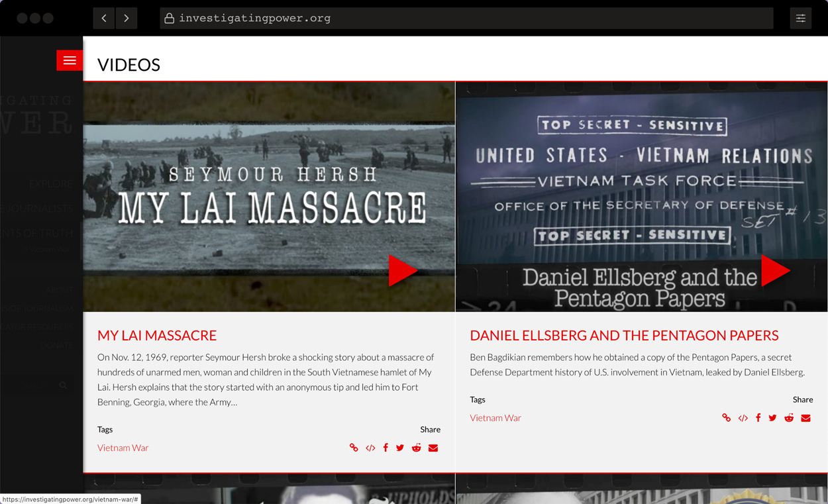Image resolution: width=828 pixels, height=504 pixels.
Task: Copy link for My Lai Massacre video
Action: point(354,448)
